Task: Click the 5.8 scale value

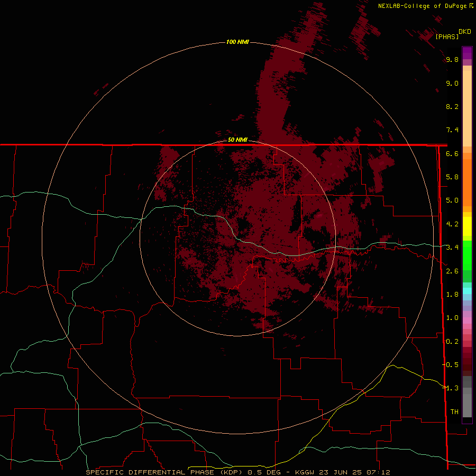Action: pos(452,177)
